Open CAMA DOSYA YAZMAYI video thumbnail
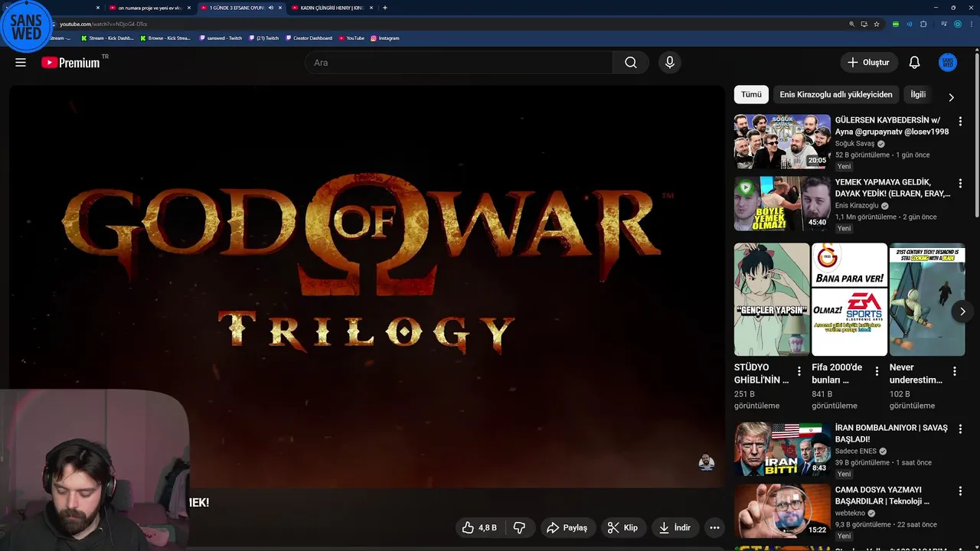This screenshot has height=551, width=980. pos(782,511)
